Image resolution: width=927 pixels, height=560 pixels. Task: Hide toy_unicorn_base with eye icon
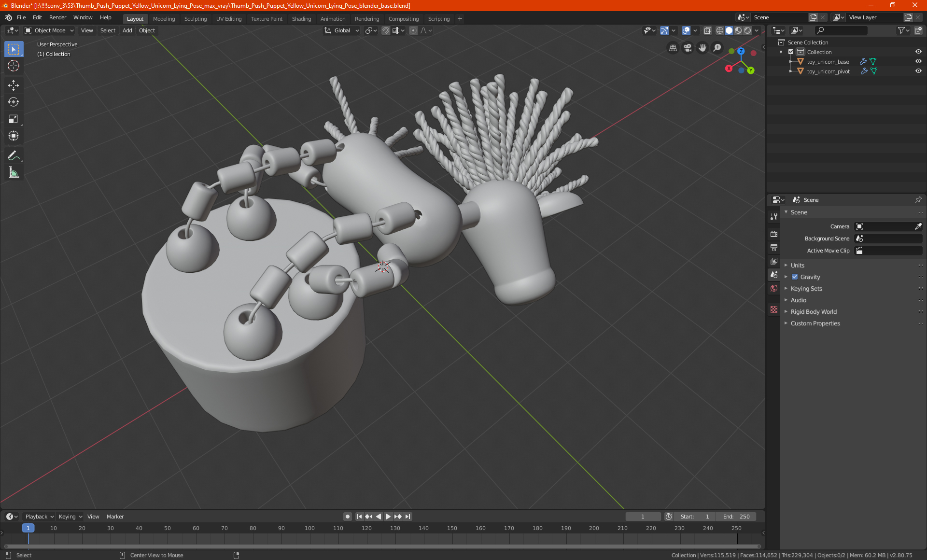tap(918, 62)
